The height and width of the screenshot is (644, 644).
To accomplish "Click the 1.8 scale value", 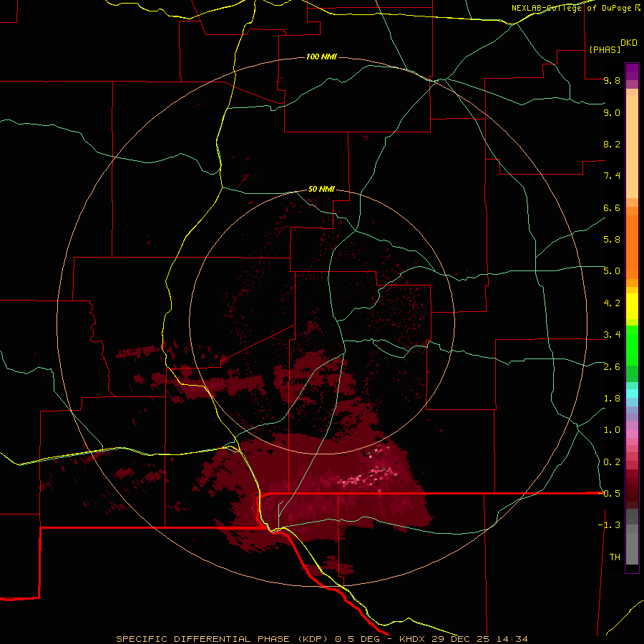I will pyautogui.click(x=612, y=399).
